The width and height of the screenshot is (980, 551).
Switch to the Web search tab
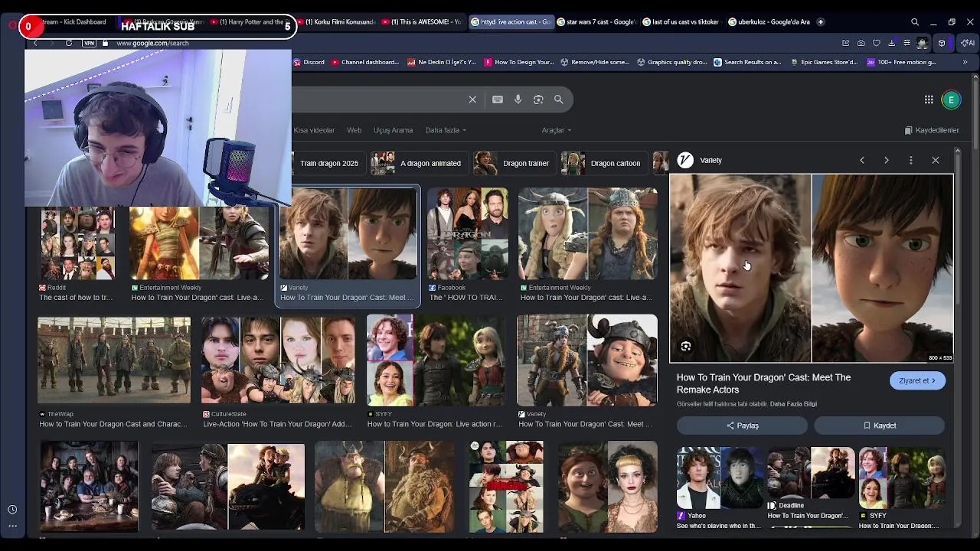[x=354, y=130]
